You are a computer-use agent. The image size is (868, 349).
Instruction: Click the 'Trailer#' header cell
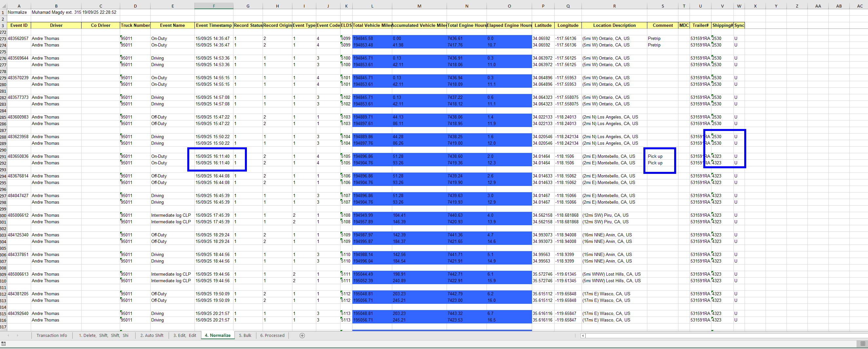click(701, 25)
